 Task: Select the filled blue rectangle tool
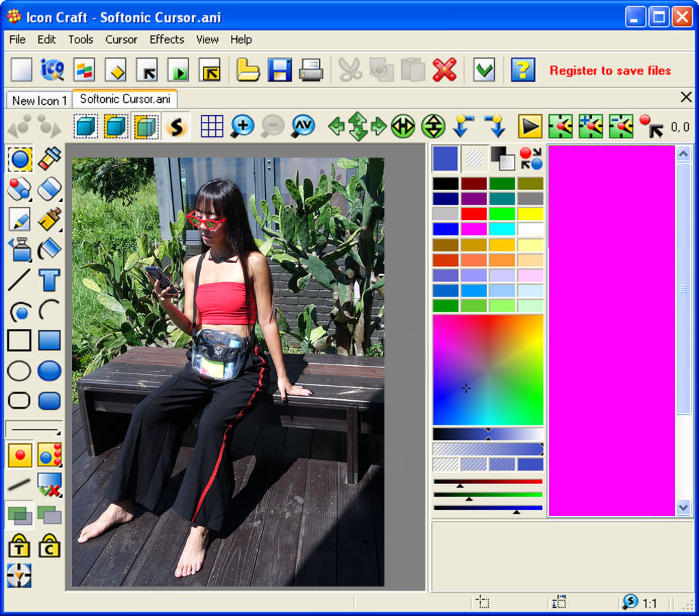pyautogui.click(x=49, y=341)
